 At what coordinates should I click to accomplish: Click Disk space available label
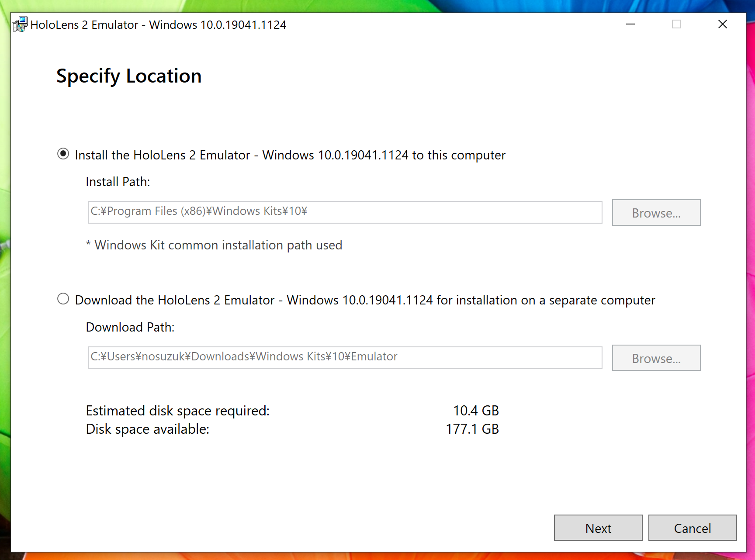[x=148, y=429]
